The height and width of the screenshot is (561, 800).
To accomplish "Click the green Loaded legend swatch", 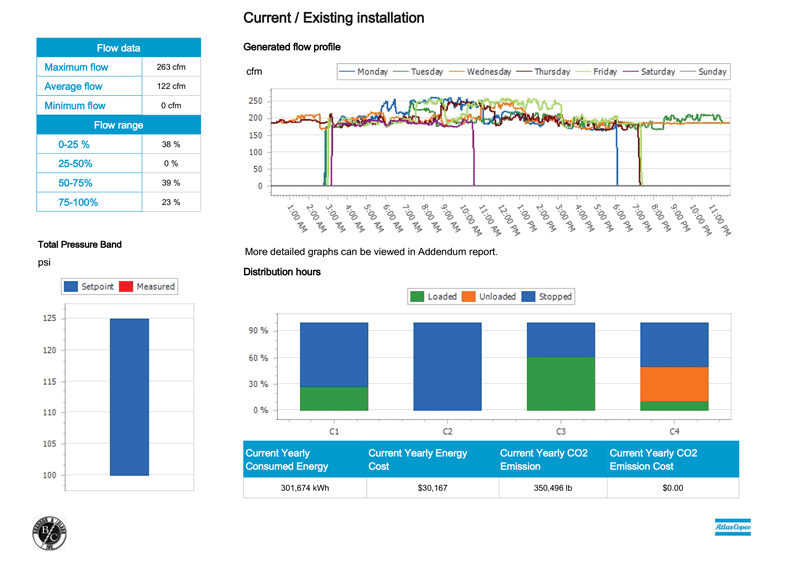I will point(417,296).
